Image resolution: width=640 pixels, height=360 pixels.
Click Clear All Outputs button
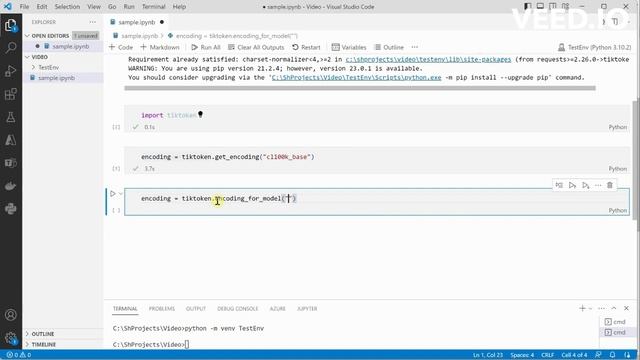coord(256,47)
